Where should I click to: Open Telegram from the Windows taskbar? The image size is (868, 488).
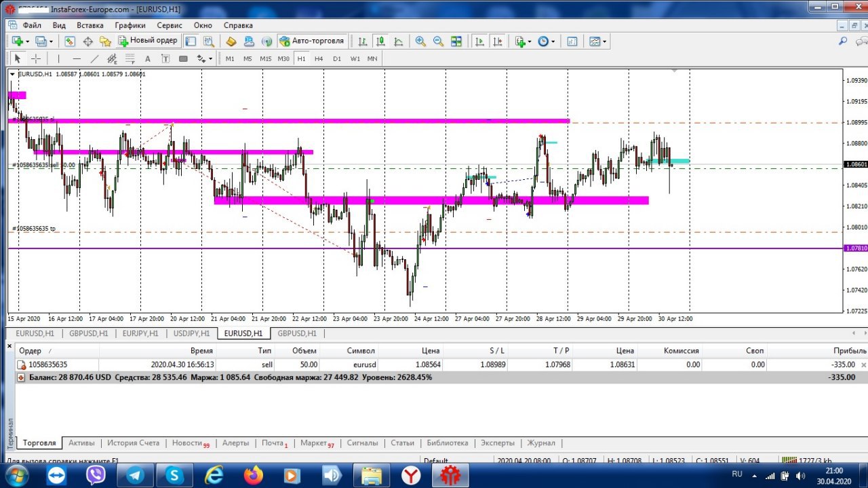pos(134,476)
